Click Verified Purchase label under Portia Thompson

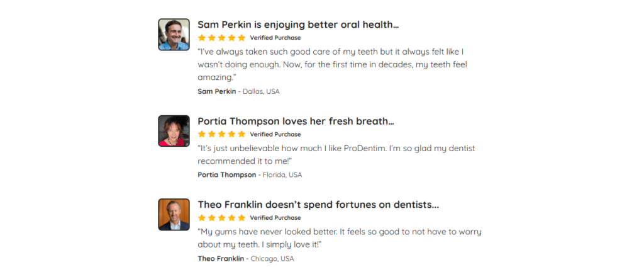275,134
